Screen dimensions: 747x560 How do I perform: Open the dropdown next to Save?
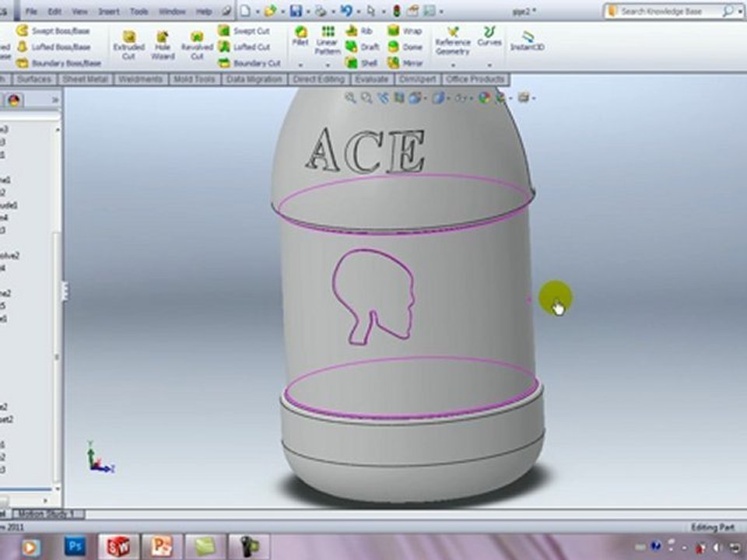point(308,11)
